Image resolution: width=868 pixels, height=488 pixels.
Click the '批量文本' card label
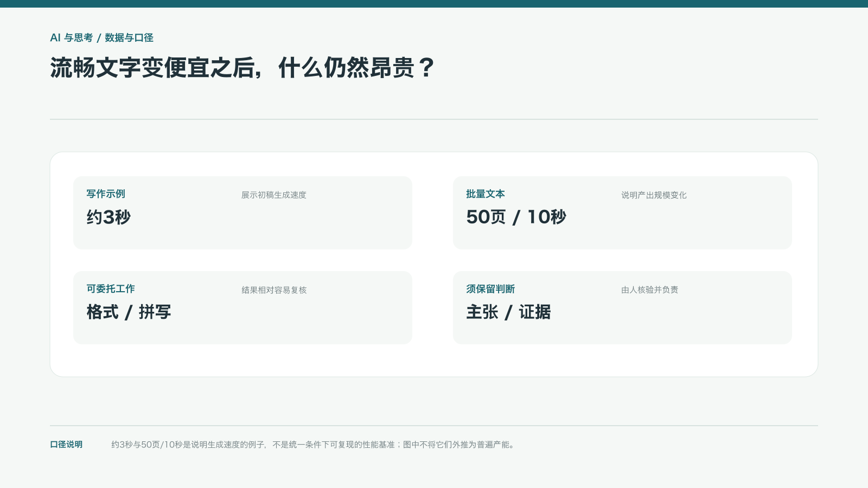click(486, 194)
